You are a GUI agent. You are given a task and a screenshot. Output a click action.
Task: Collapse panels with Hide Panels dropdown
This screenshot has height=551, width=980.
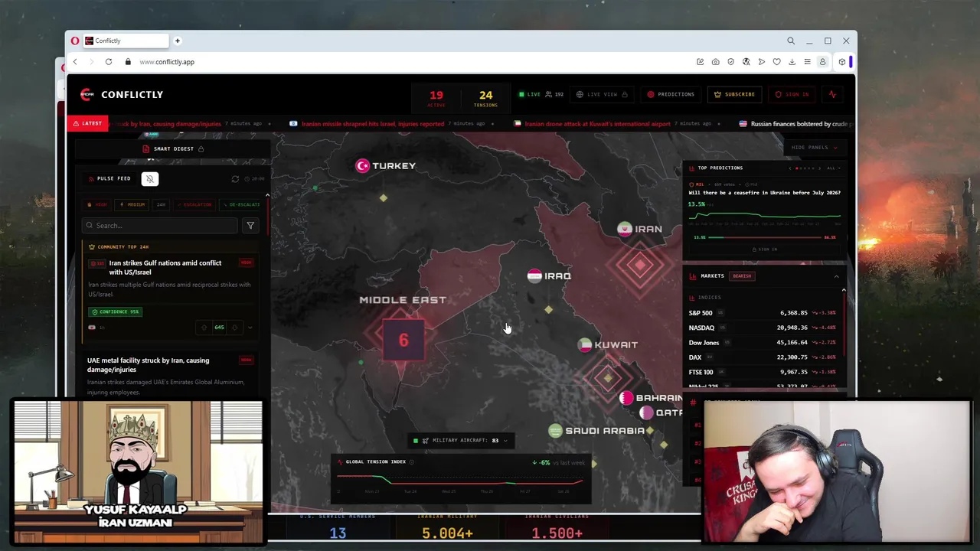coord(815,147)
